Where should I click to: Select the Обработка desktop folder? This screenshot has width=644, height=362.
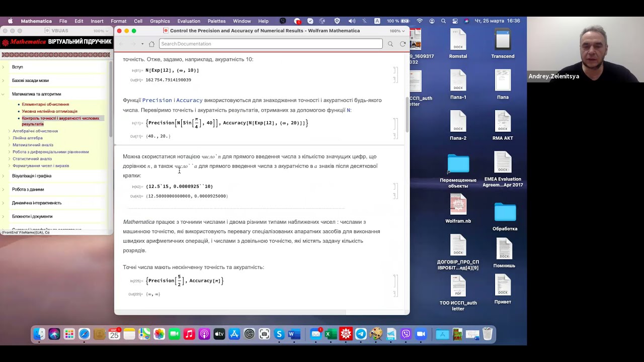(x=505, y=216)
